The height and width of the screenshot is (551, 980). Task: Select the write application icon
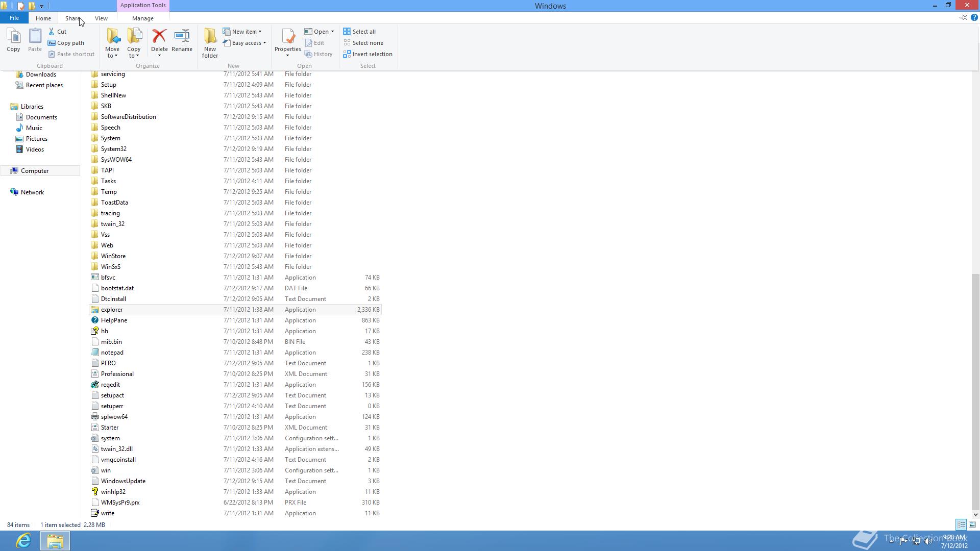[94, 513]
